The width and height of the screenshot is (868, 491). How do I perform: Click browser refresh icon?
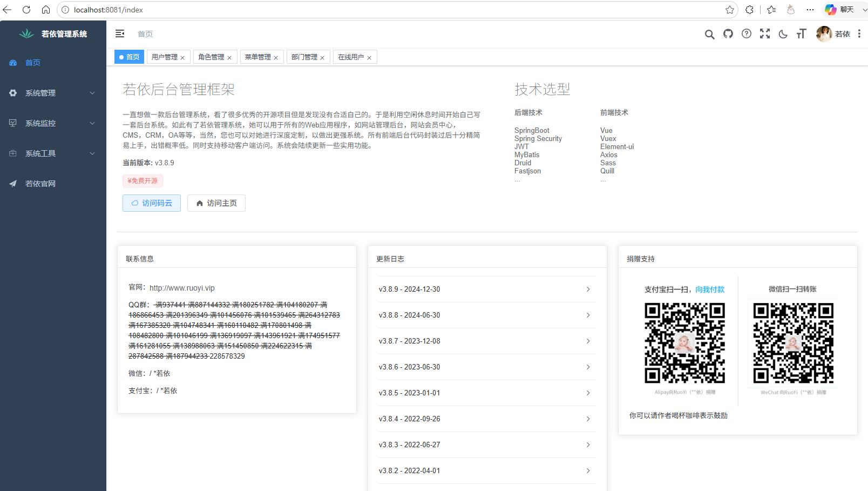pyautogui.click(x=26, y=10)
